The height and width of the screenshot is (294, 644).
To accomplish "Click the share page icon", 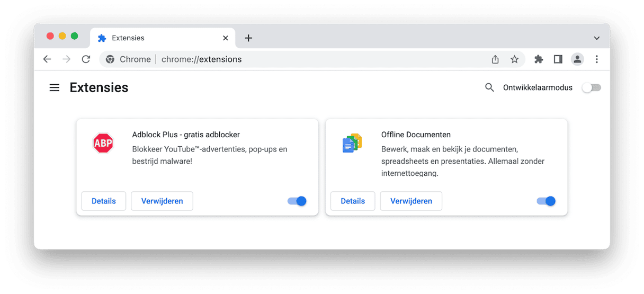I will pos(495,59).
